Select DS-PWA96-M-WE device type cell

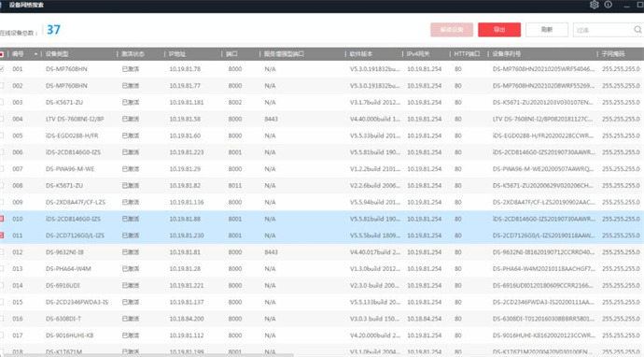70,168
